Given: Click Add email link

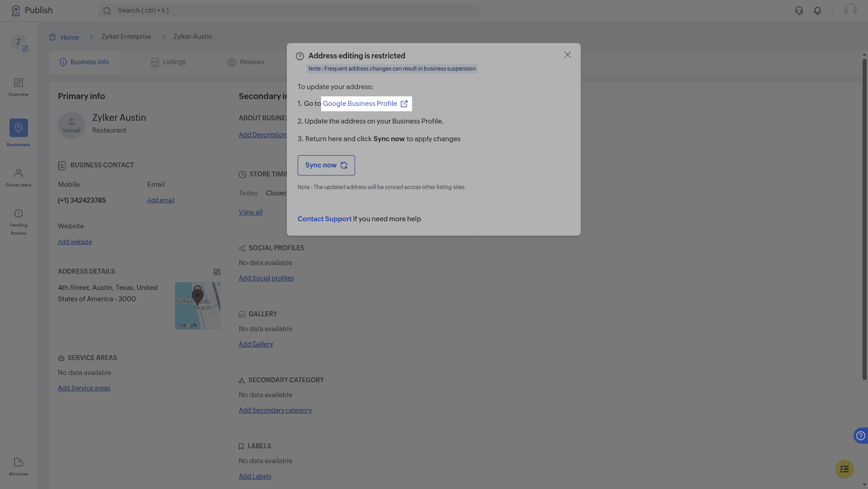Looking at the screenshot, I should click(x=161, y=200).
